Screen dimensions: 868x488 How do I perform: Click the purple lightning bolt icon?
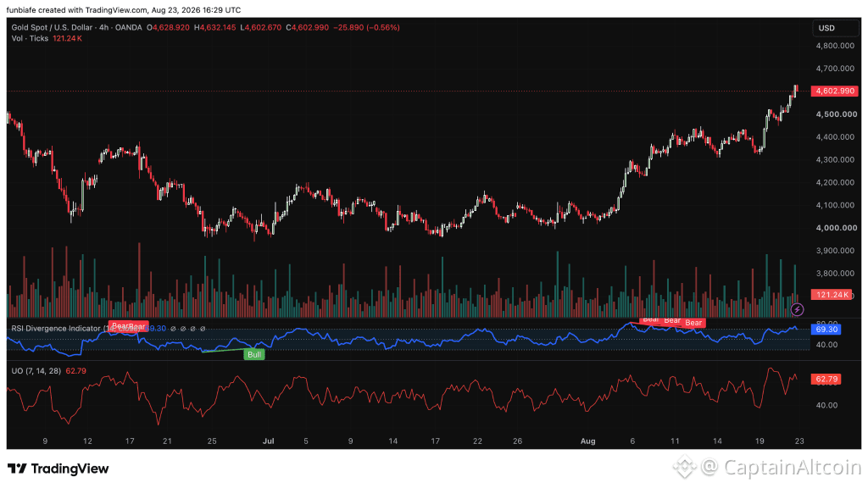pyautogui.click(x=797, y=309)
